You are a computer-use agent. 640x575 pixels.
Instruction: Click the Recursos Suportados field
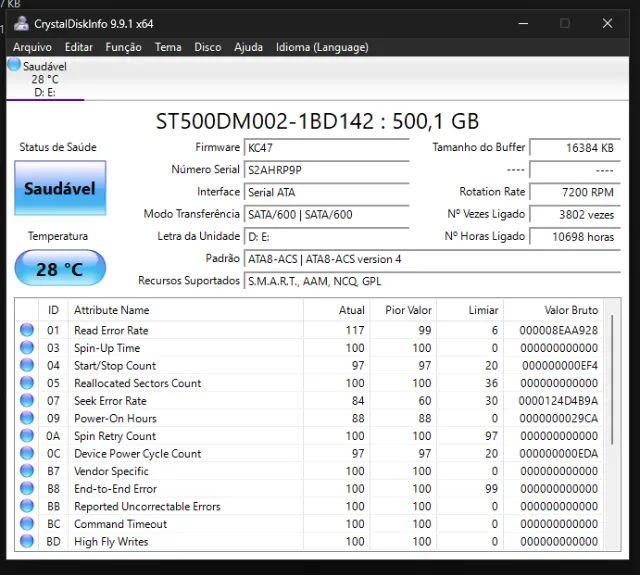(432, 281)
